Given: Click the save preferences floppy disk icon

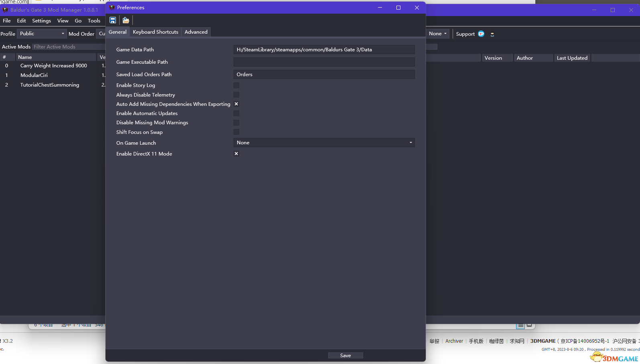Looking at the screenshot, I should (113, 20).
